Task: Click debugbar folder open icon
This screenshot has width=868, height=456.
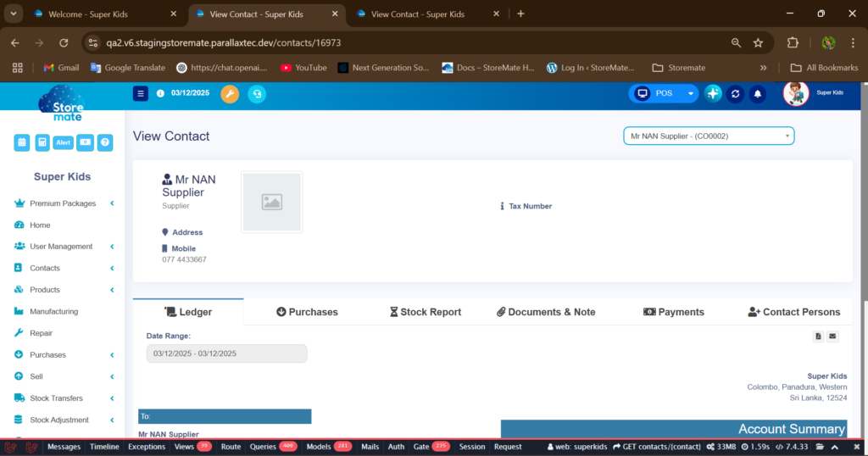Action: (x=820, y=447)
